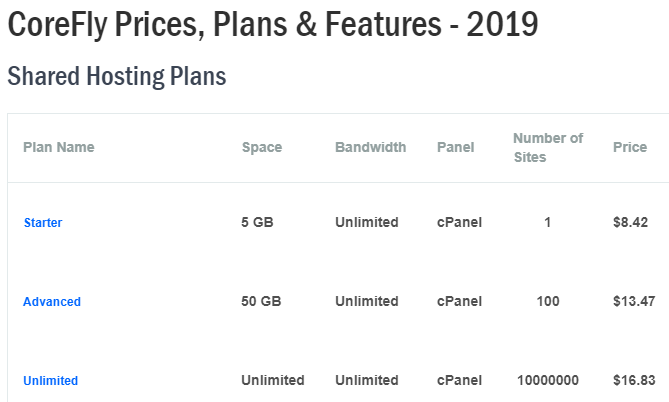Click the 50 GB space cell
This screenshot has height=402, width=669.
[263, 301]
